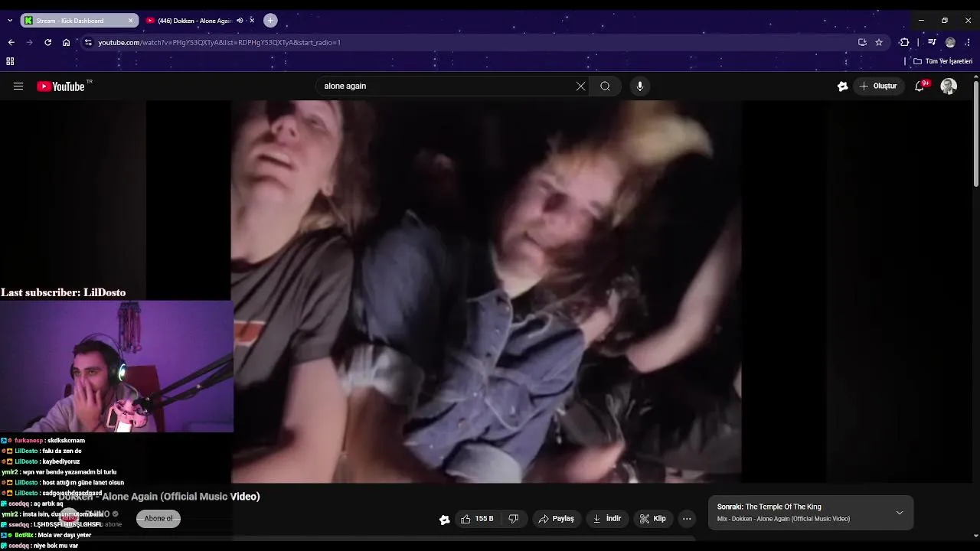Open the notifications bell

920,86
